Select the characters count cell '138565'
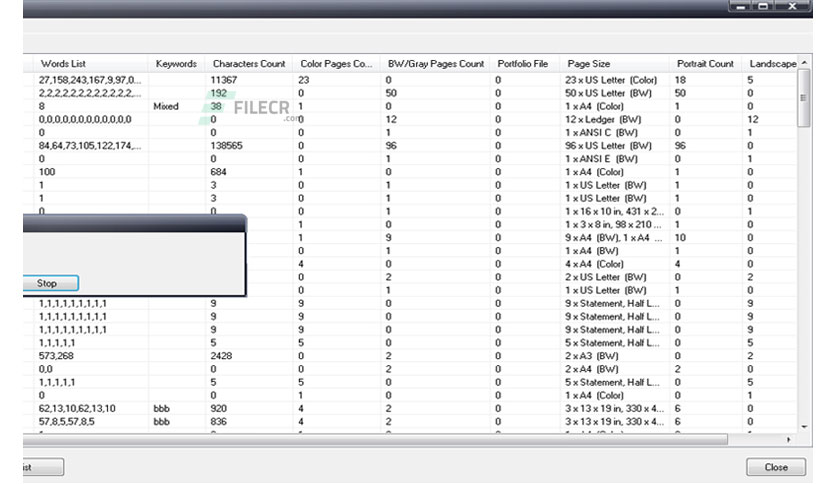This screenshot has width=836, height=484. [x=226, y=146]
